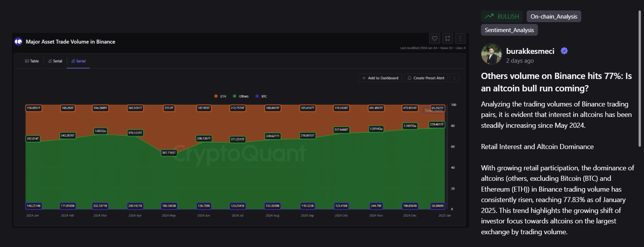Click the Others data label 371.2315T
This screenshot has height=247, width=644.
(237, 139)
